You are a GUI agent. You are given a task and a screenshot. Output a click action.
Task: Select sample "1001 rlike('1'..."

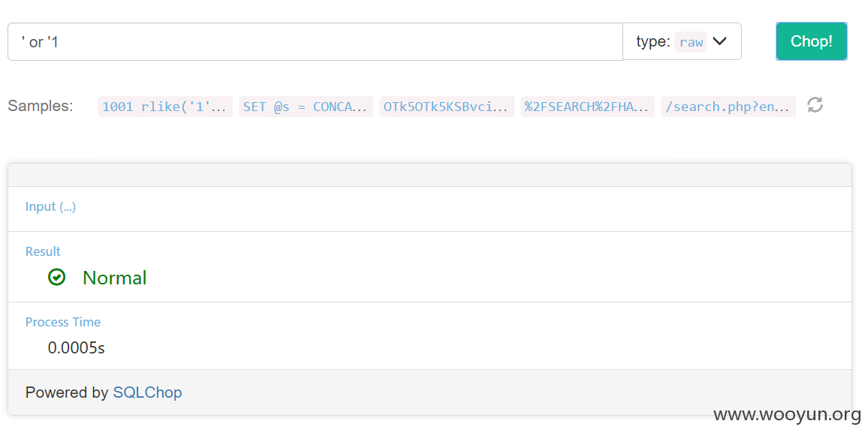coord(165,107)
